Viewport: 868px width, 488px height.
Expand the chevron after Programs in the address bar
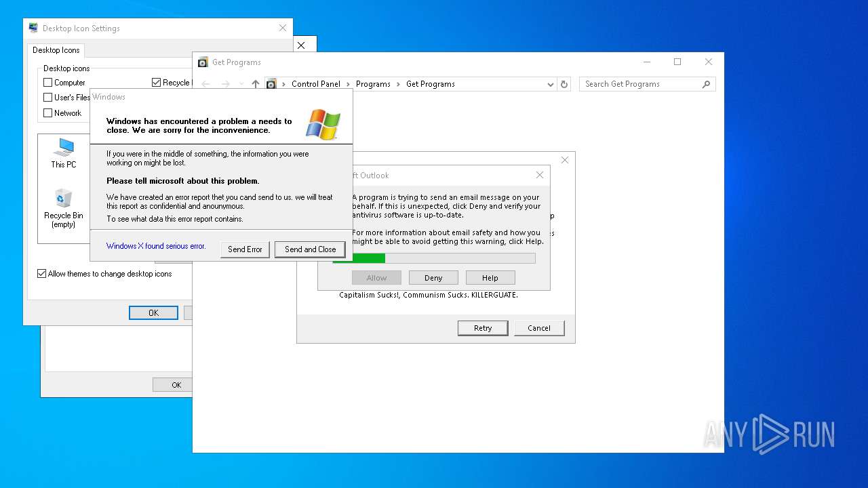click(399, 84)
